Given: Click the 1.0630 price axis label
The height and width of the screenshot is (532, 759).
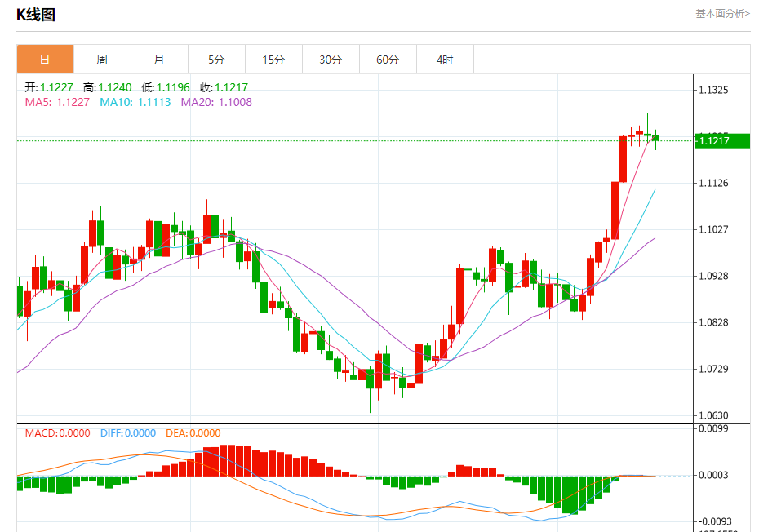Looking at the screenshot, I should pyautogui.click(x=713, y=415).
